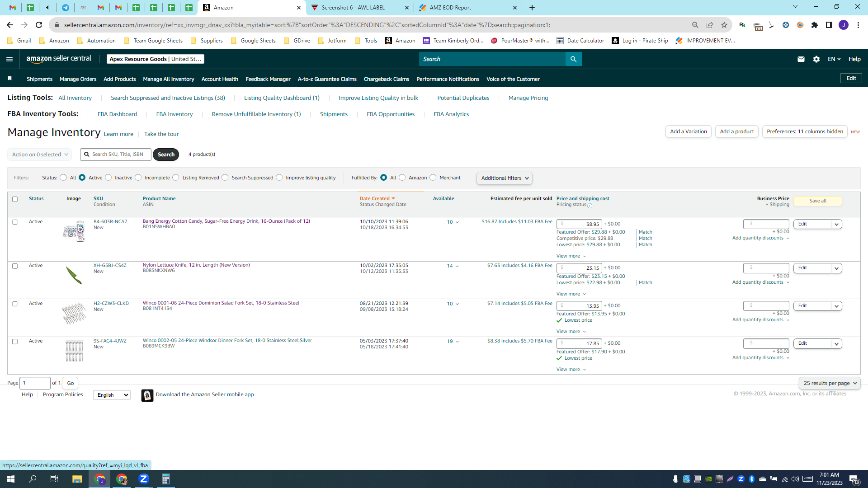This screenshot has height=488, width=868.
Task: Select the All status radio button
Action: coord(63,178)
